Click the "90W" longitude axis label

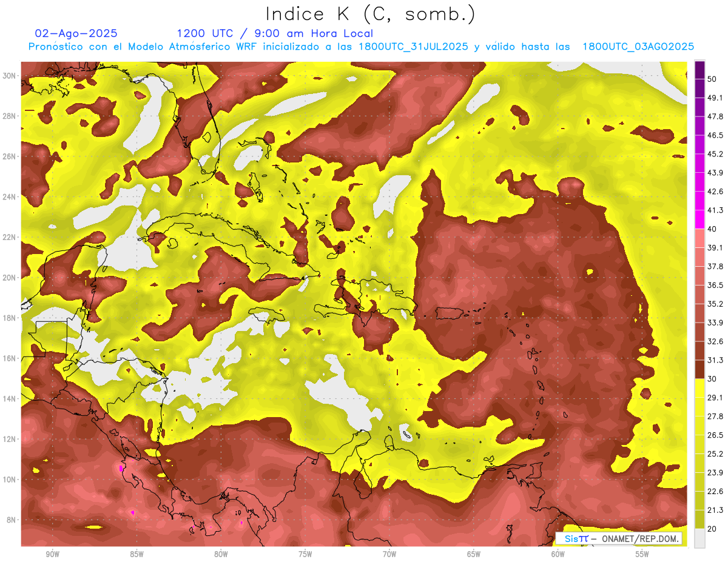point(52,554)
